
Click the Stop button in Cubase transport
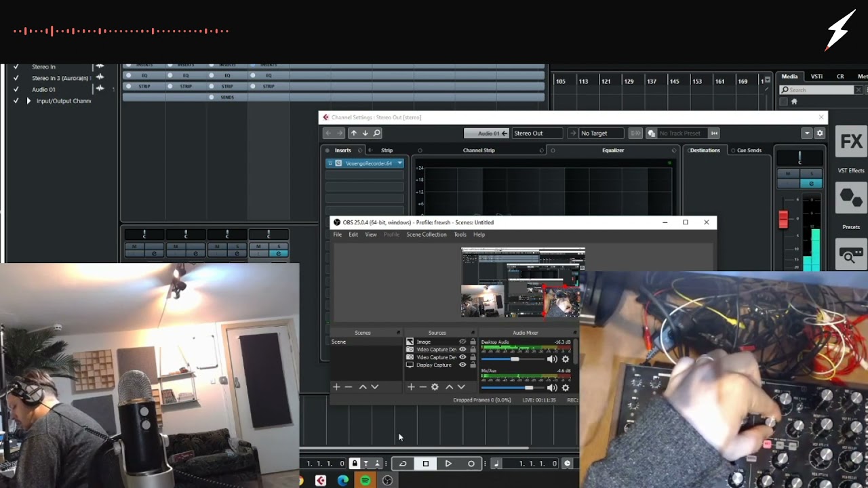pyautogui.click(x=425, y=464)
